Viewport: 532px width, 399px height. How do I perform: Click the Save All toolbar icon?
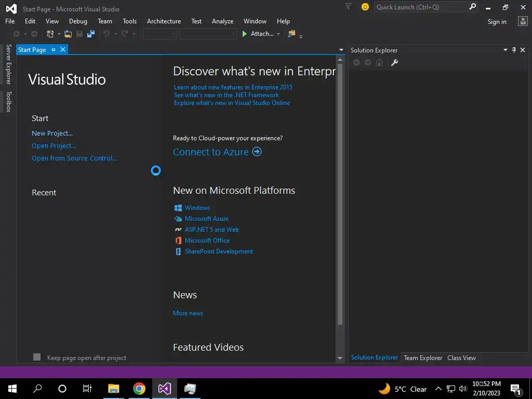[91, 34]
